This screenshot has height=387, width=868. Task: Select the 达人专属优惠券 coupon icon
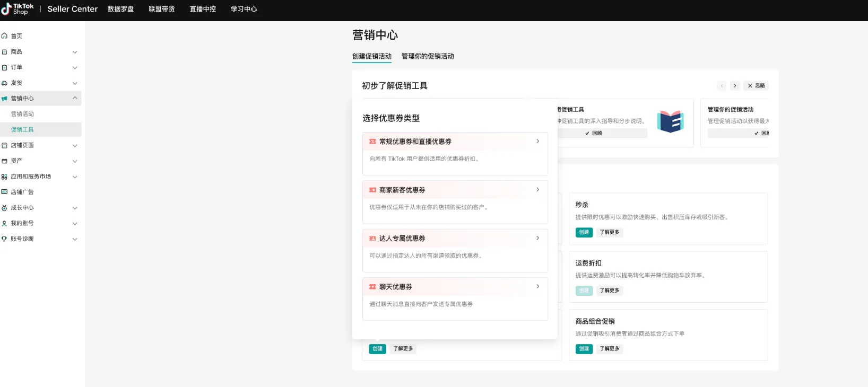[x=372, y=239]
